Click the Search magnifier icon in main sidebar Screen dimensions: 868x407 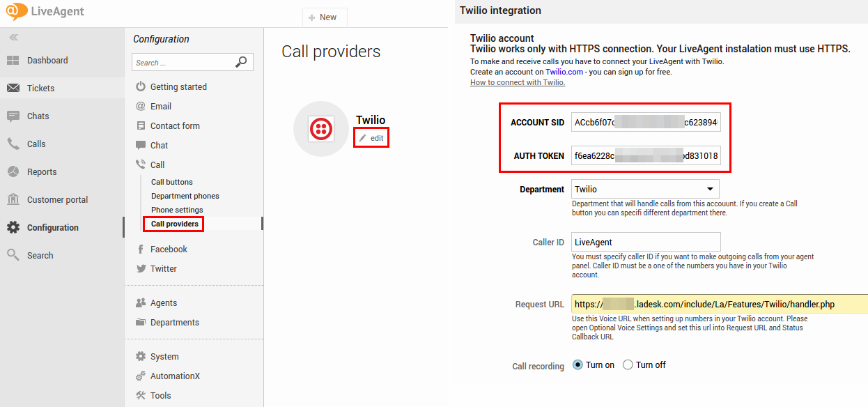(13, 256)
